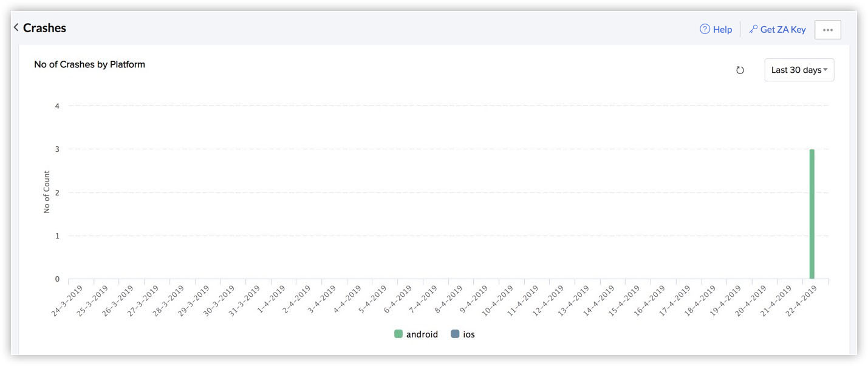
Task: Click the 15-4-2019 date axis label
Action: click(623, 301)
